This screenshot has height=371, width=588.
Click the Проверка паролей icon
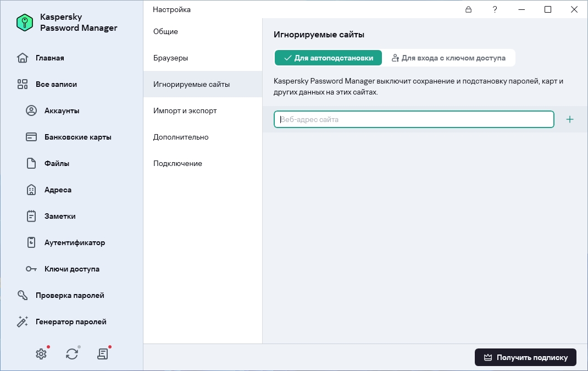[23, 295]
